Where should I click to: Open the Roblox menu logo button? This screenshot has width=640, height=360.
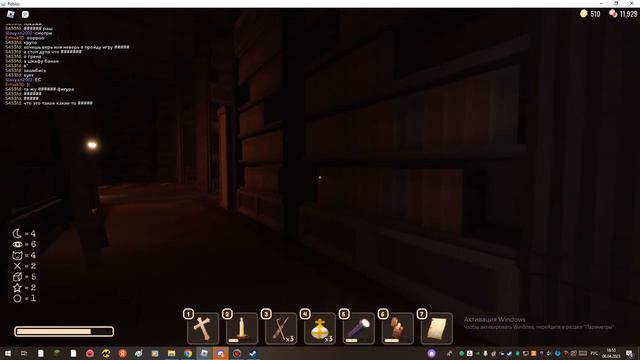(x=11, y=14)
